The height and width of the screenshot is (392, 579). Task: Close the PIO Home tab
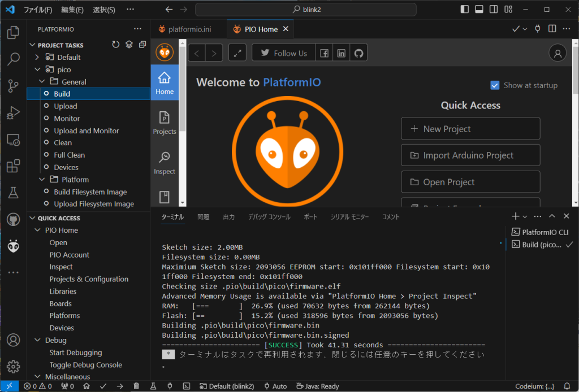pyautogui.click(x=286, y=29)
